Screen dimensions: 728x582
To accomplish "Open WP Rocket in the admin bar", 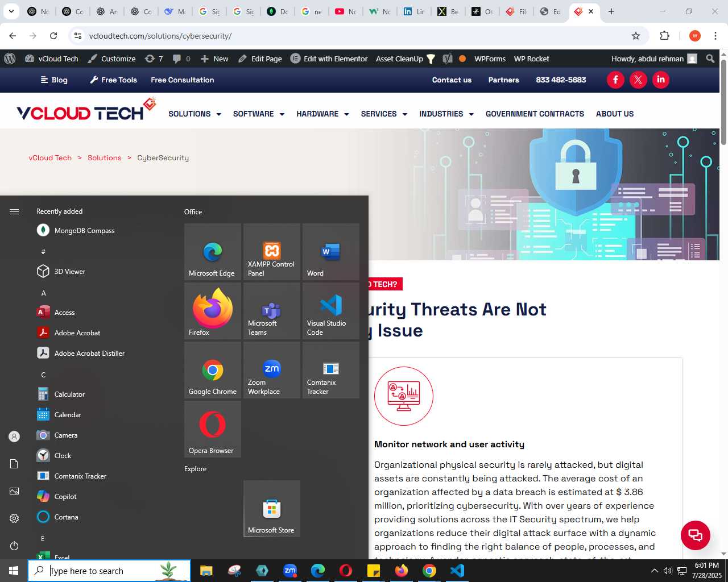I will point(531,59).
